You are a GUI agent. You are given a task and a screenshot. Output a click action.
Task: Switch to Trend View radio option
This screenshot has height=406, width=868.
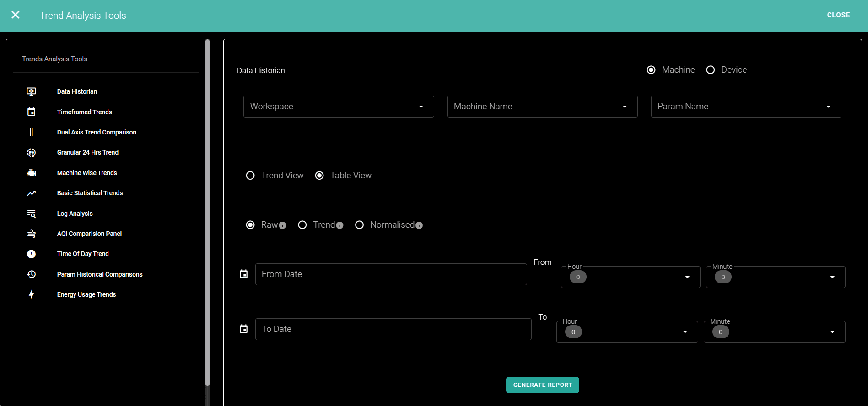tap(250, 176)
